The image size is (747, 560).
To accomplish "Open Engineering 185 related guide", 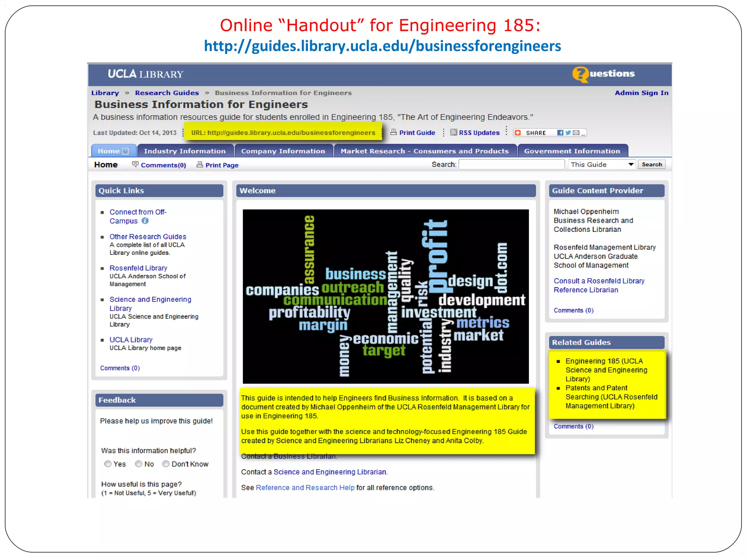I will pyautogui.click(x=606, y=370).
